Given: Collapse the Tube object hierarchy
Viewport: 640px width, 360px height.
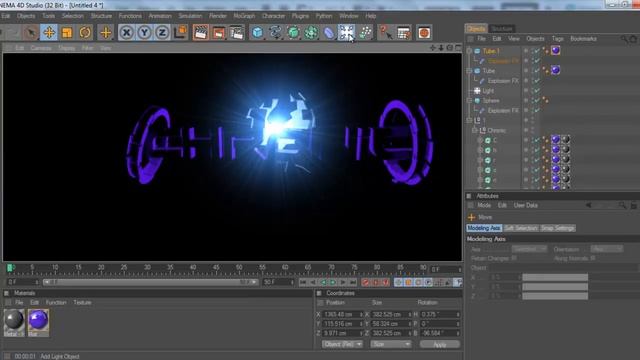Looking at the screenshot, I should coord(469,71).
